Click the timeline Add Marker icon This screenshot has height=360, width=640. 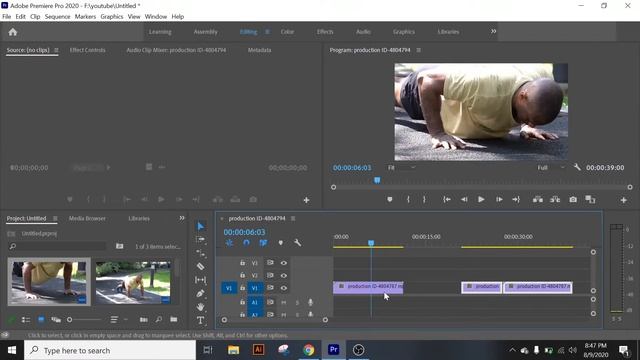tap(280, 243)
